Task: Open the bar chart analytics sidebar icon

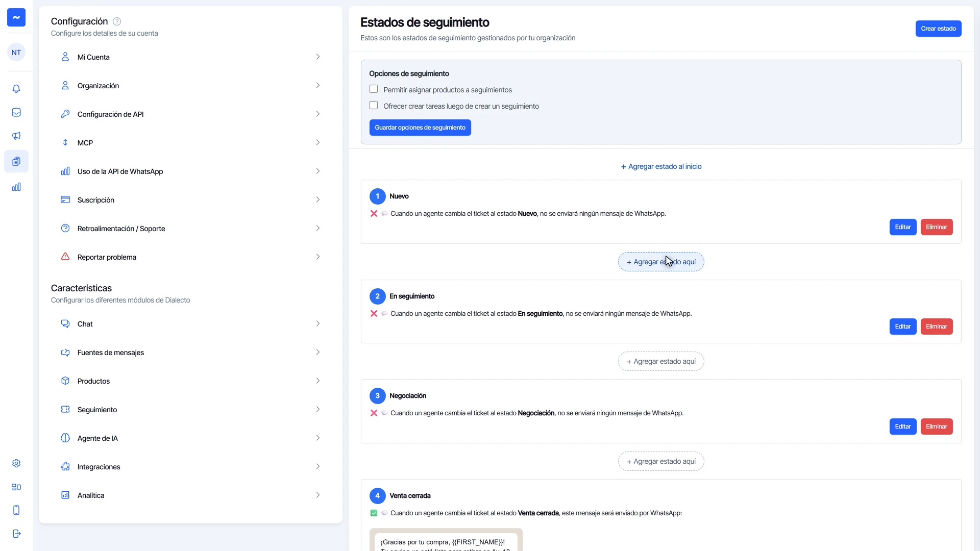Action: (16, 187)
